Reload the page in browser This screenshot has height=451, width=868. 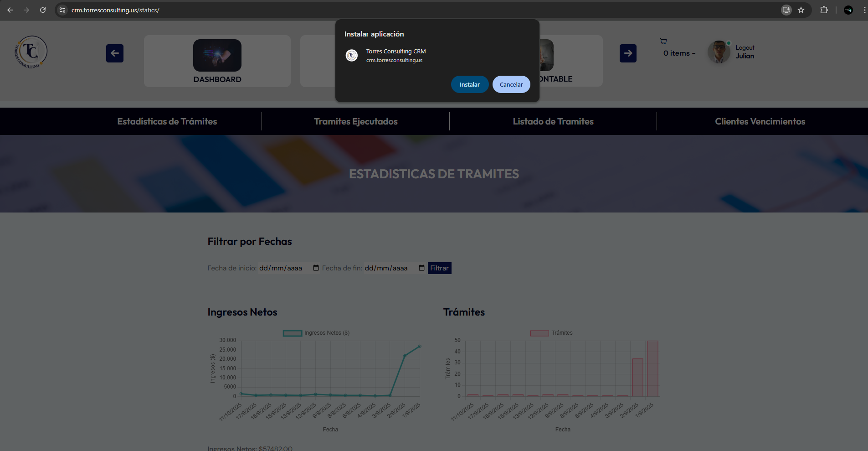43,10
